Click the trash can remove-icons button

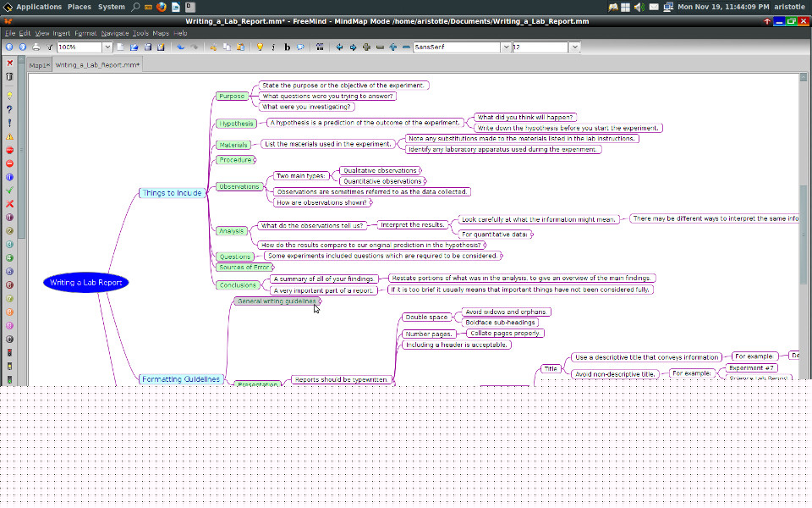9,77
